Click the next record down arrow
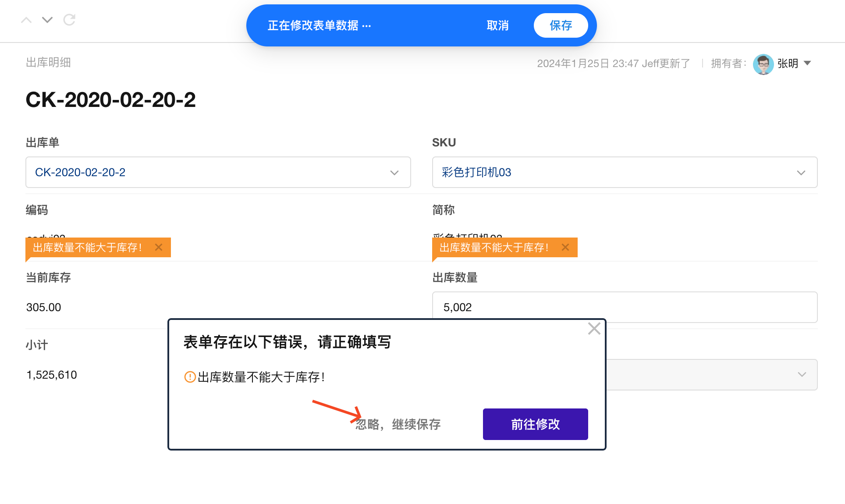This screenshot has height=504, width=845. pos(47,20)
